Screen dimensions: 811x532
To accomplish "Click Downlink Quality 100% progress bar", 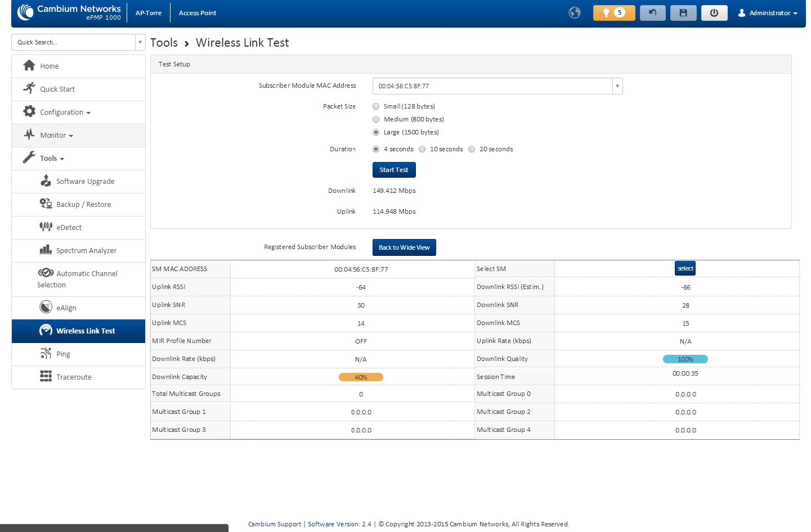I will click(x=685, y=359).
